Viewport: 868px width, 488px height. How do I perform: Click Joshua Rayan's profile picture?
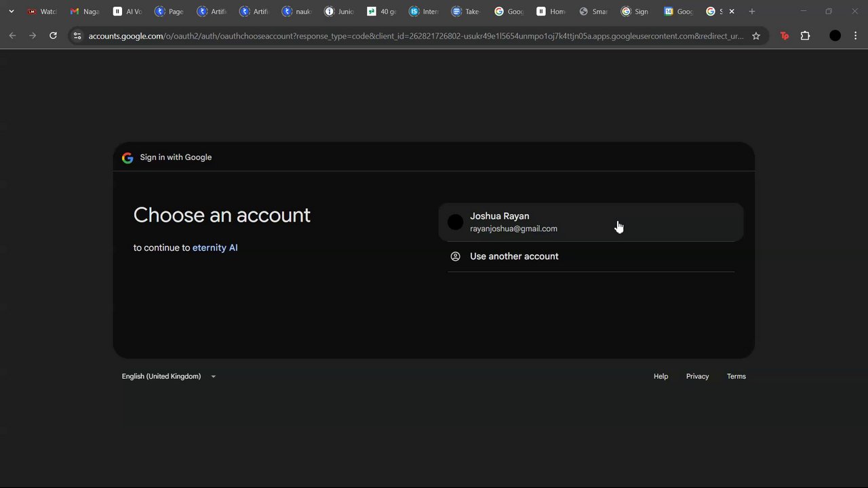tap(456, 222)
